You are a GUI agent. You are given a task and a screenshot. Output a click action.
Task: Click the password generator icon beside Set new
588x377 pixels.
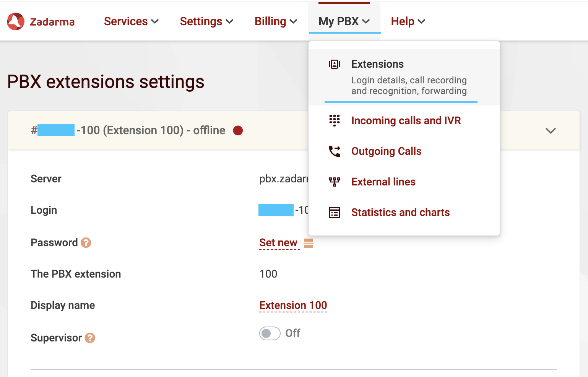pyautogui.click(x=309, y=243)
